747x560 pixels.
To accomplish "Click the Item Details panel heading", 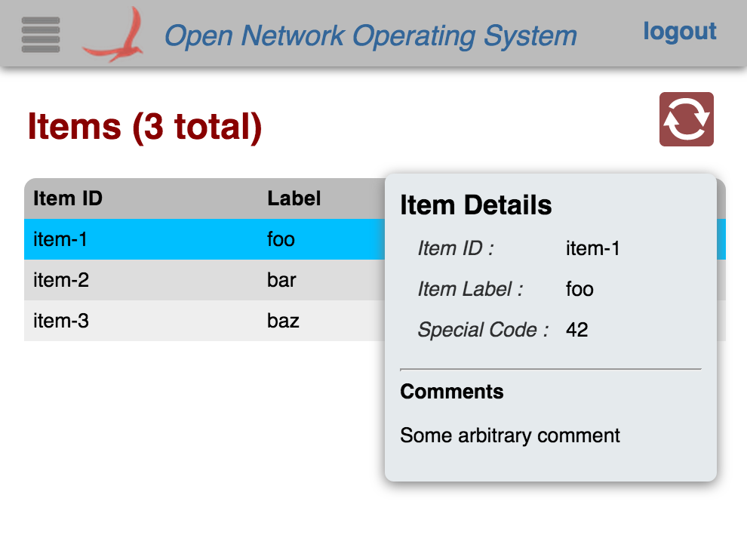I will click(x=475, y=205).
